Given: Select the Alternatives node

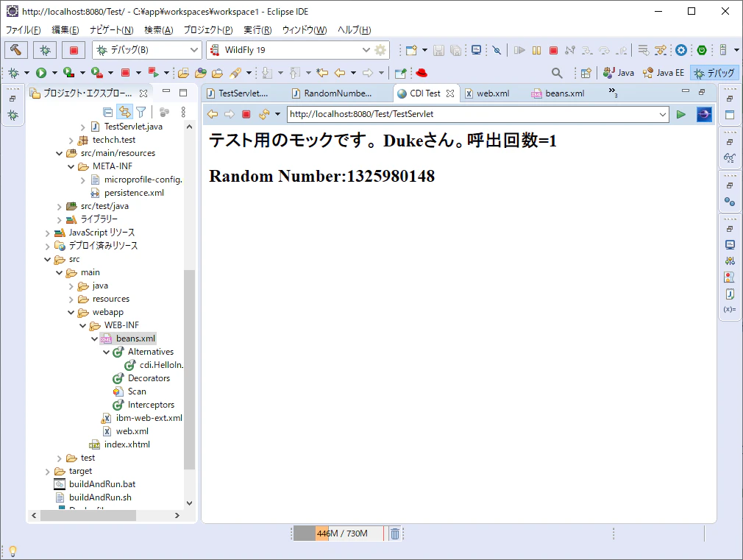Looking at the screenshot, I should tap(151, 352).
